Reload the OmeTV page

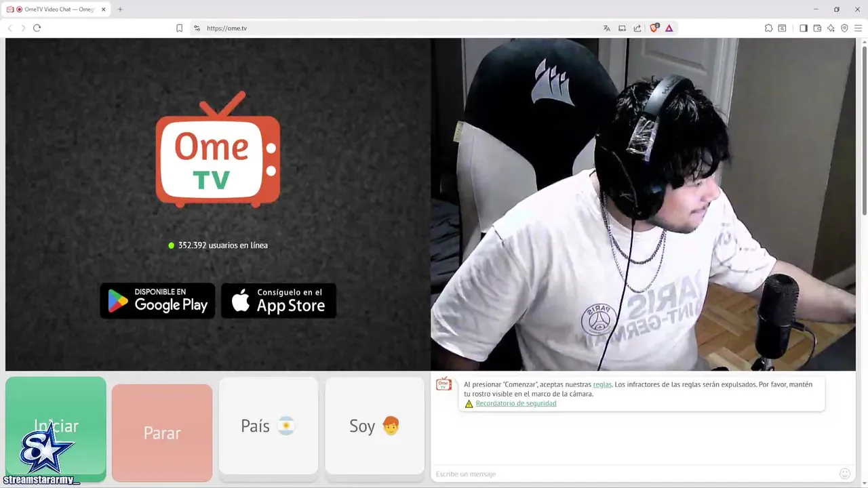point(37,28)
